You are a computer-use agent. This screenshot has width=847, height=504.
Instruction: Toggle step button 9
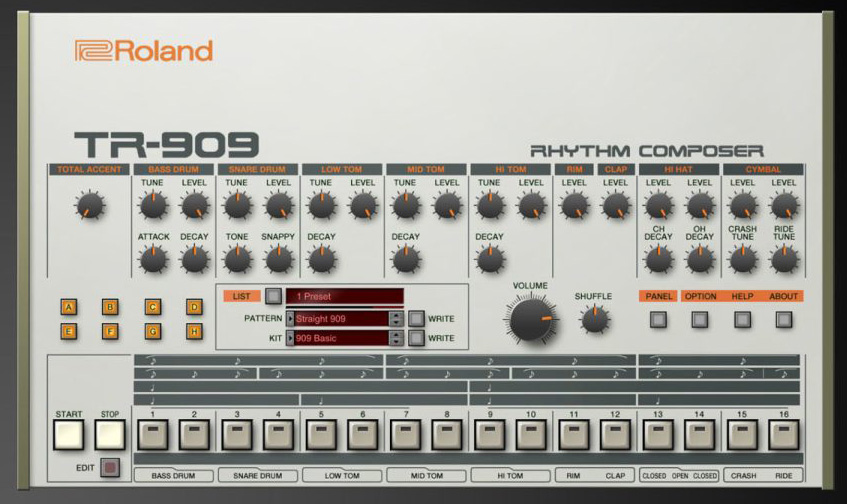pos(490,435)
